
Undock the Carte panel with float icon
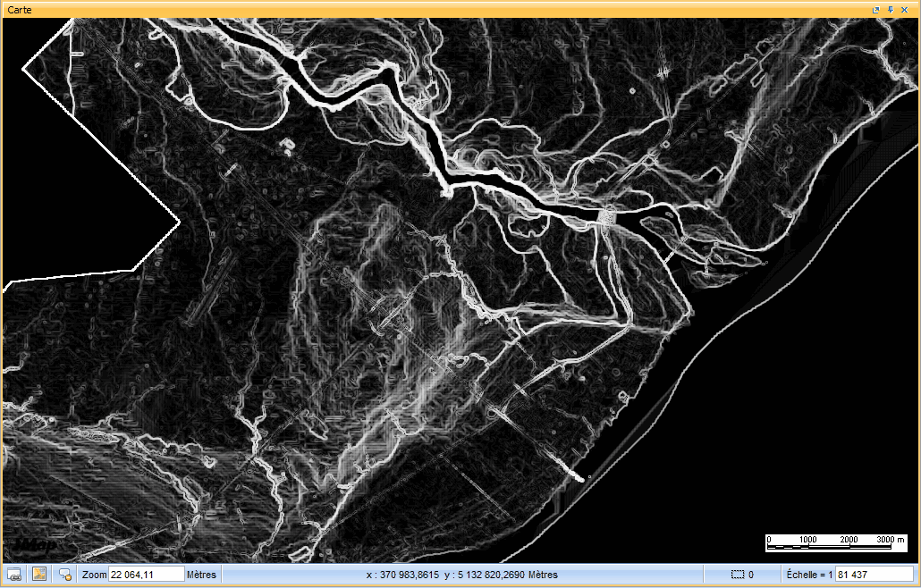pos(877,9)
